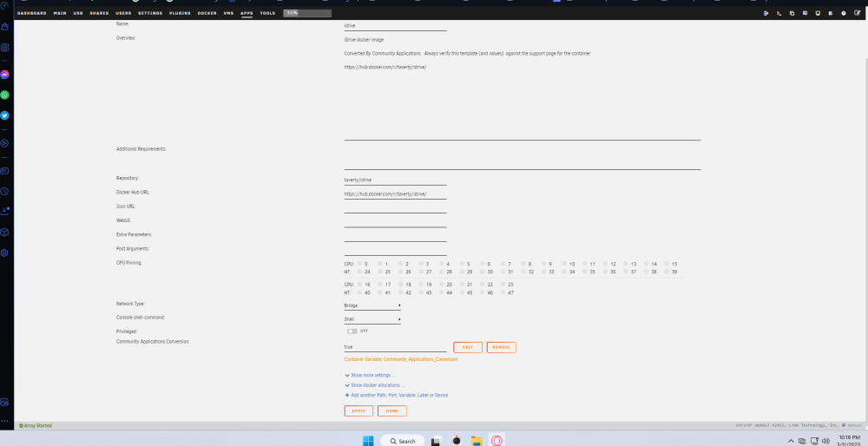868x446 pixels.
Task: Open the MAIN tab
Action: coord(60,13)
